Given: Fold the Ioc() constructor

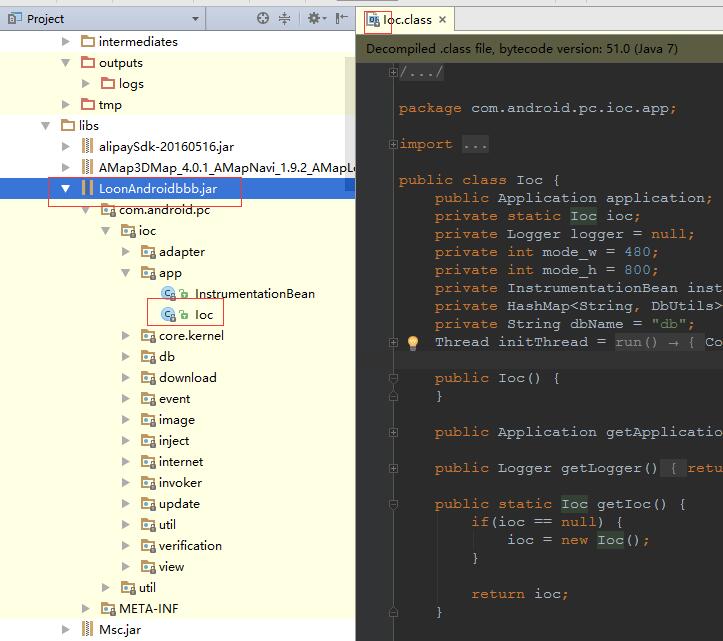Looking at the screenshot, I should tap(393, 379).
